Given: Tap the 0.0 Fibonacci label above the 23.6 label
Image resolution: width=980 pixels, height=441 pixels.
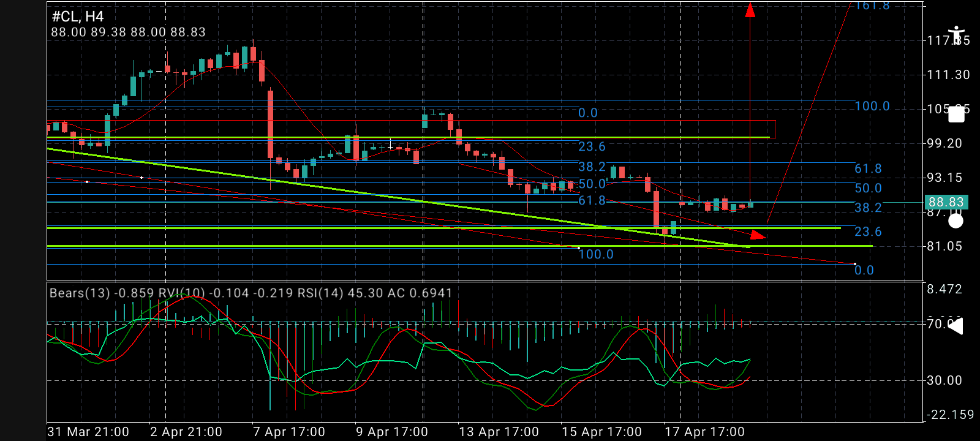Looking at the screenshot, I should [x=588, y=113].
